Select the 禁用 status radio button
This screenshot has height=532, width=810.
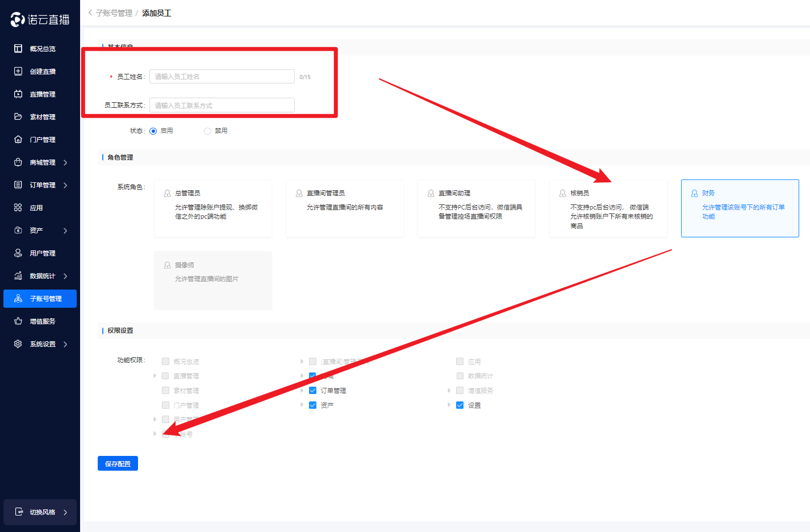coord(207,131)
